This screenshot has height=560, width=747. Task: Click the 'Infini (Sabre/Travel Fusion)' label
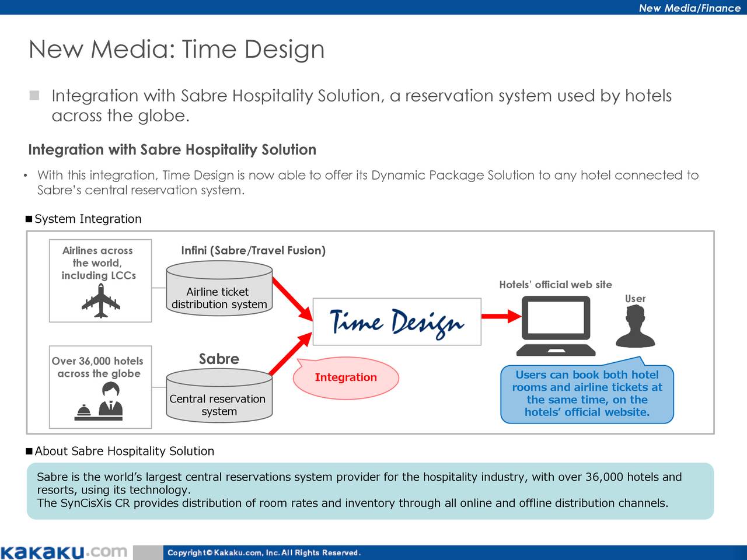coord(253,250)
